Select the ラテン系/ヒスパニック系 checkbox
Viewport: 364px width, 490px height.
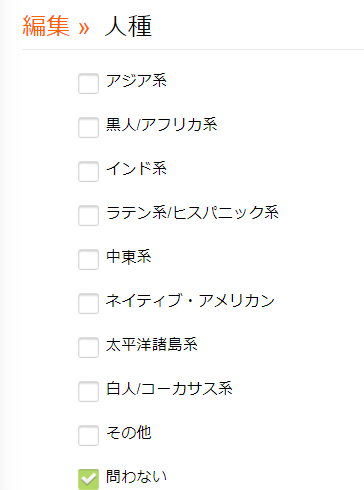[88, 215]
